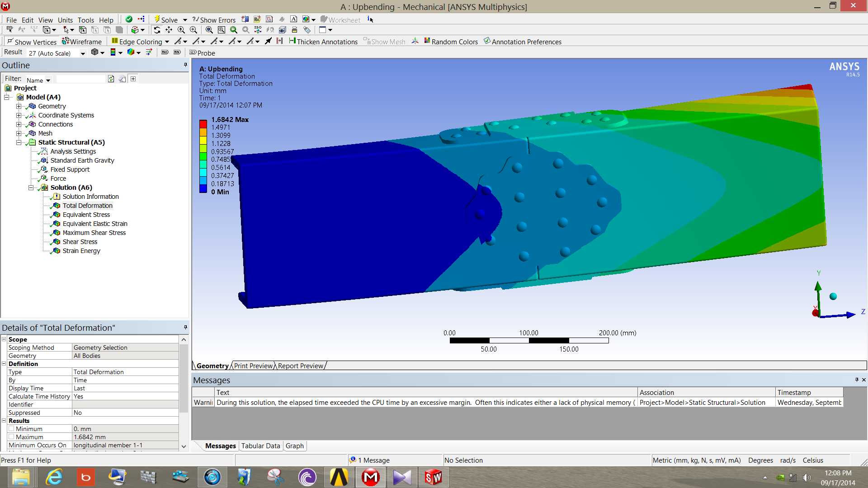Toggle Random Colors

coord(451,42)
